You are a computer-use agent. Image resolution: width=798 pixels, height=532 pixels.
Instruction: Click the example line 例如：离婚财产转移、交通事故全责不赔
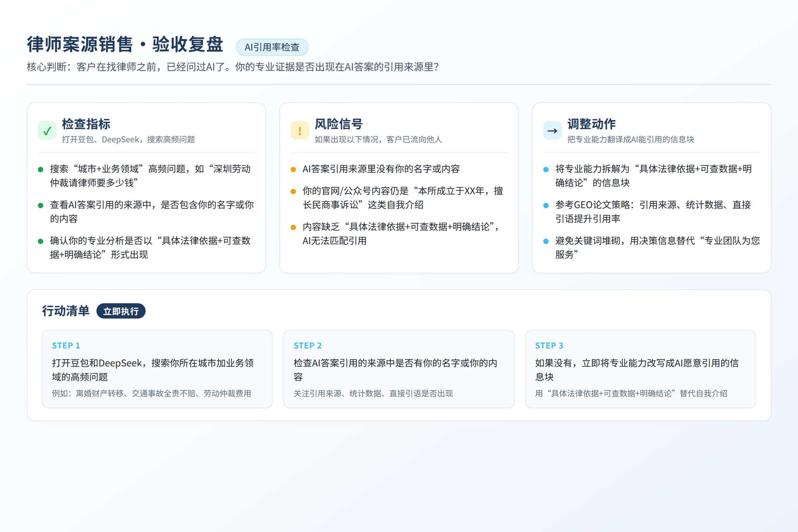(152, 394)
